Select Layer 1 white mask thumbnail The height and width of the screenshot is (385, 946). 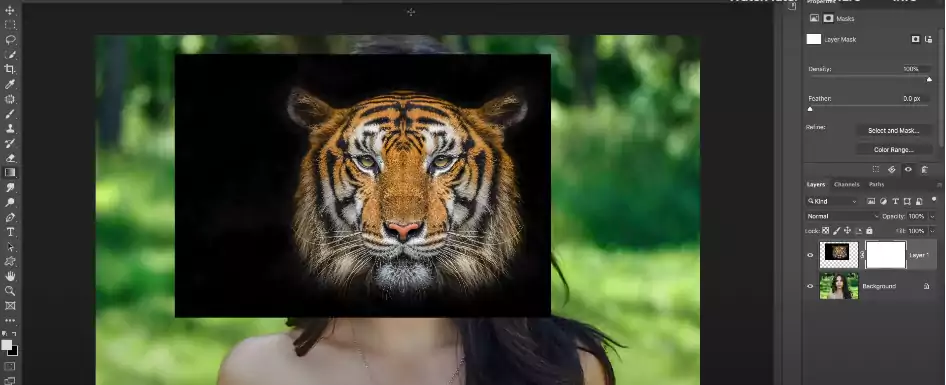click(x=886, y=255)
